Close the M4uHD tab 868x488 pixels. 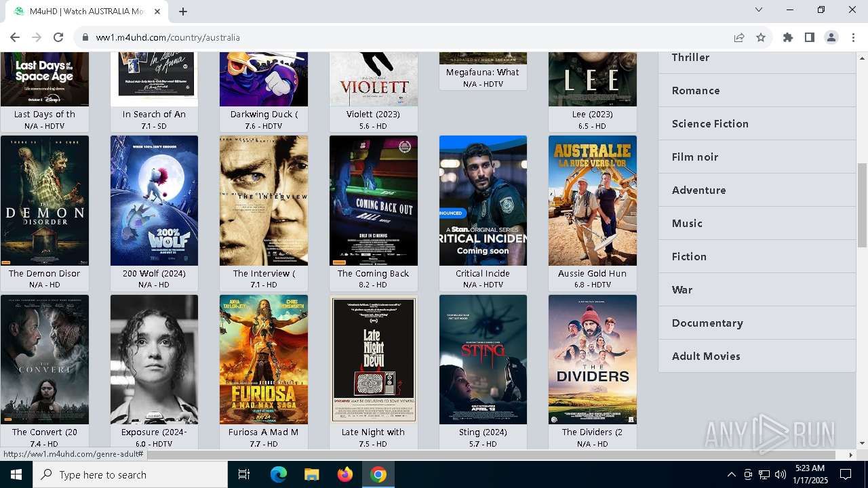pos(158,12)
